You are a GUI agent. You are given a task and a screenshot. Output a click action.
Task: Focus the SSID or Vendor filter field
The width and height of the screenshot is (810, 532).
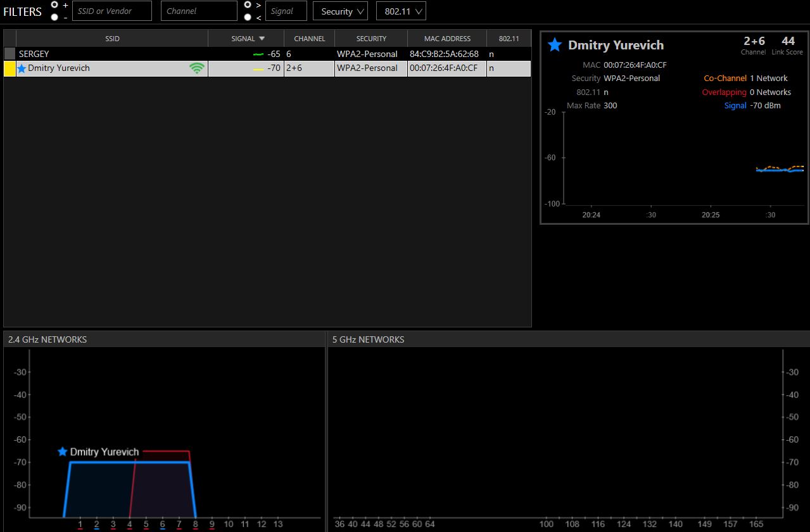coord(112,11)
